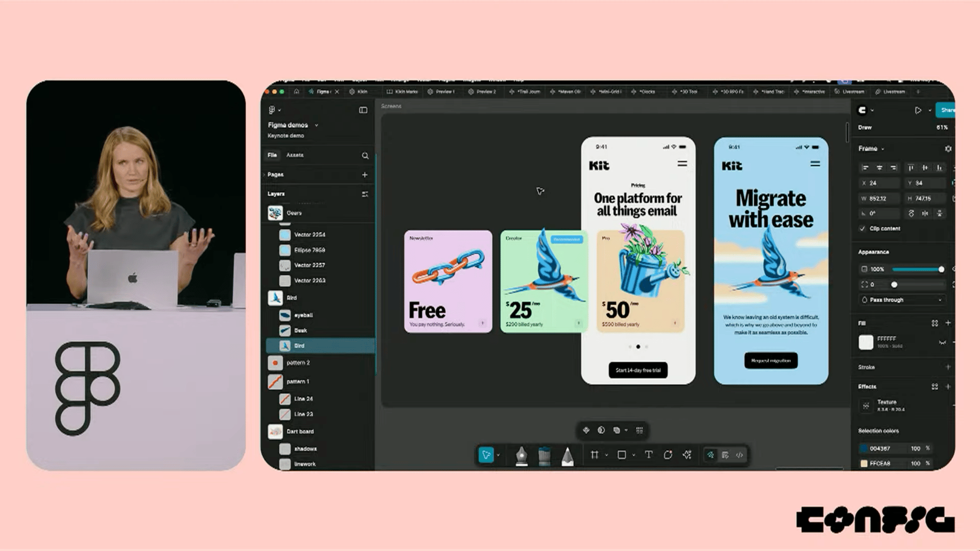The height and width of the screenshot is (551, 980).
Task: Hide the FFFFFF fill with eye icon
Action: (x=942, y=342)
